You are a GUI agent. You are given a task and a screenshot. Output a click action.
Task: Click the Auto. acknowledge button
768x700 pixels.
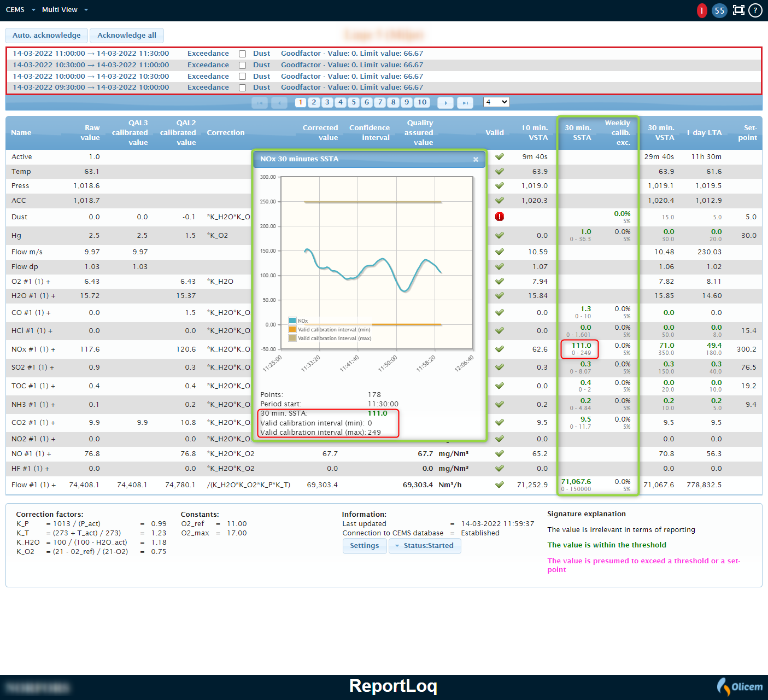pyautogui.click(x=46, y=36)
